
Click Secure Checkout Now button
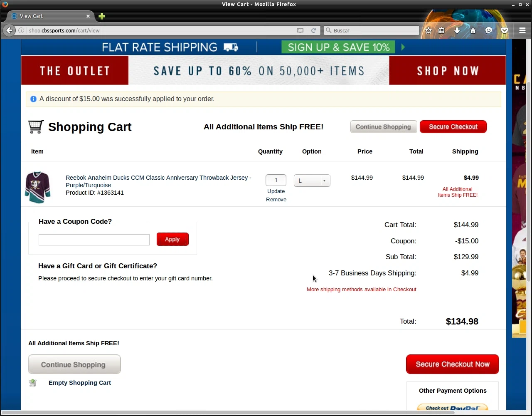coord(452,364)
